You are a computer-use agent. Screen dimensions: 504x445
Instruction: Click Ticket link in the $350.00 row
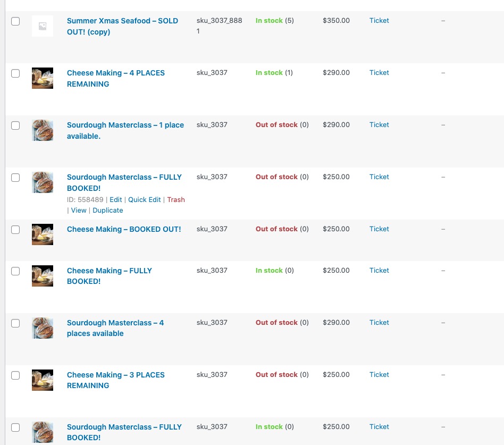379,21
